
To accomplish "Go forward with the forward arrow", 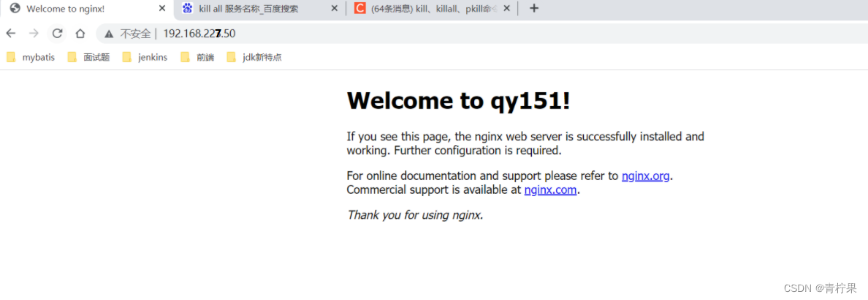I will (x=34, y=33).
